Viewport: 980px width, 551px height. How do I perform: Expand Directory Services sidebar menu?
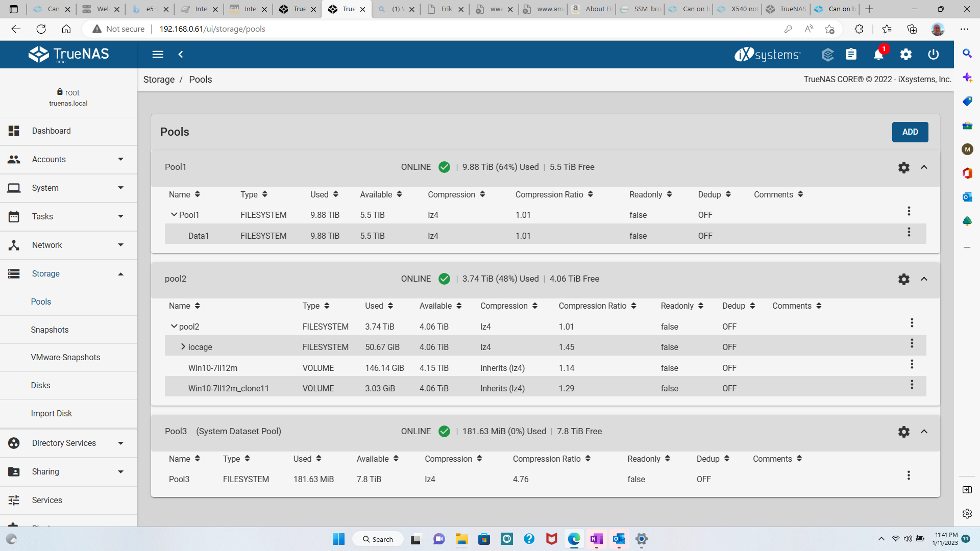(68, 443)
